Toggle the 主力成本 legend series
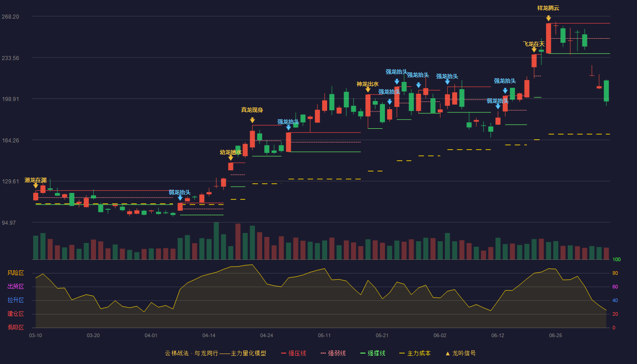This screenshot has width=637, height=364. pos(415,353)
